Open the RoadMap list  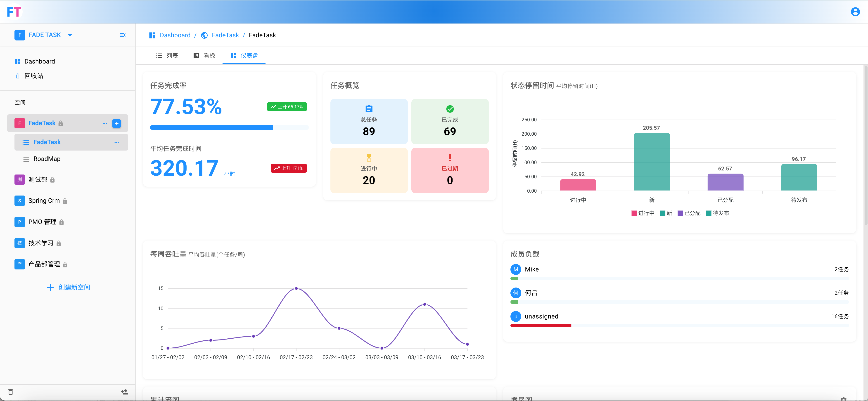[x=47, y=159]
